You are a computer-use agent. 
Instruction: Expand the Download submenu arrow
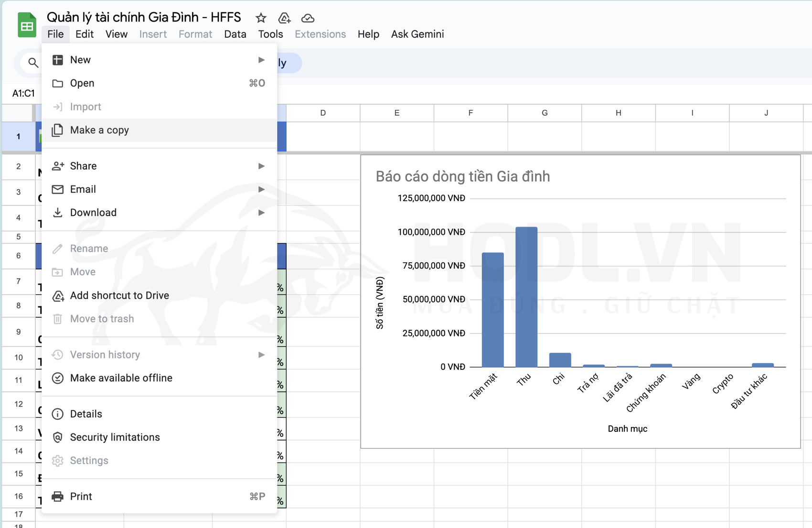[261, 213]
